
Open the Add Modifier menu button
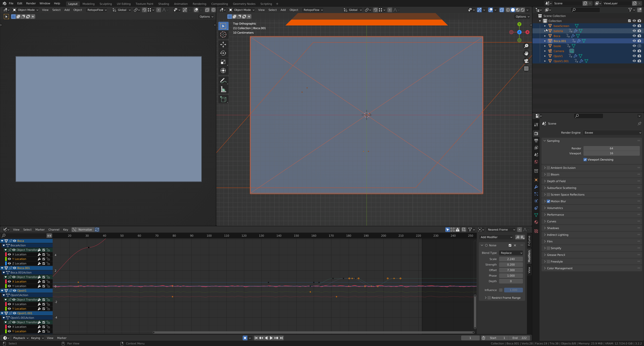(496, 237)
